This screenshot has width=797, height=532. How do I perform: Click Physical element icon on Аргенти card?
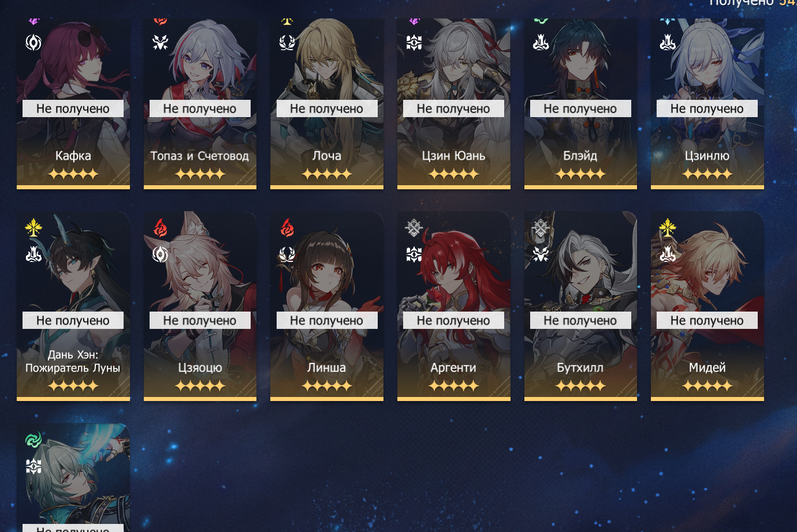[x=414, y=227]
